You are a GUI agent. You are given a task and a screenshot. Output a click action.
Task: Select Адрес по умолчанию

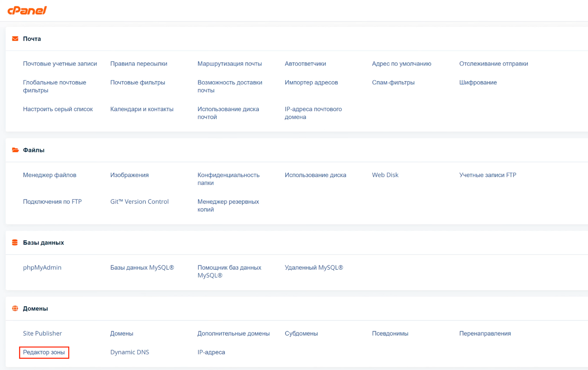[x=401, y=64]
